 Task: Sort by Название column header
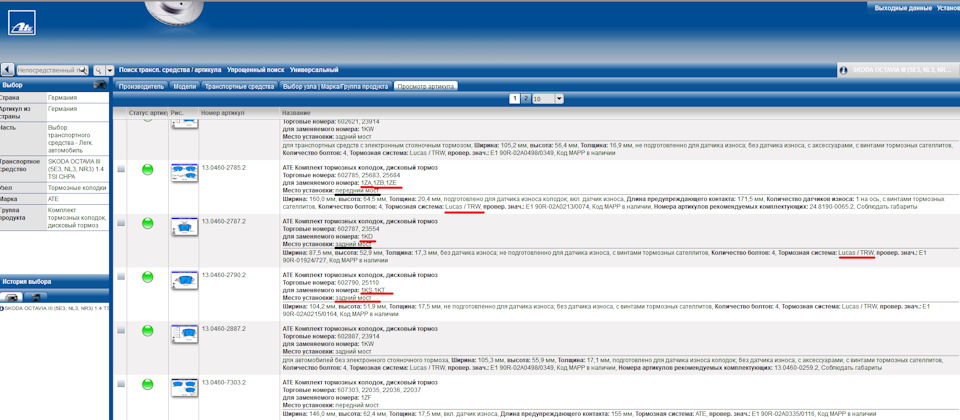(296, 113)
